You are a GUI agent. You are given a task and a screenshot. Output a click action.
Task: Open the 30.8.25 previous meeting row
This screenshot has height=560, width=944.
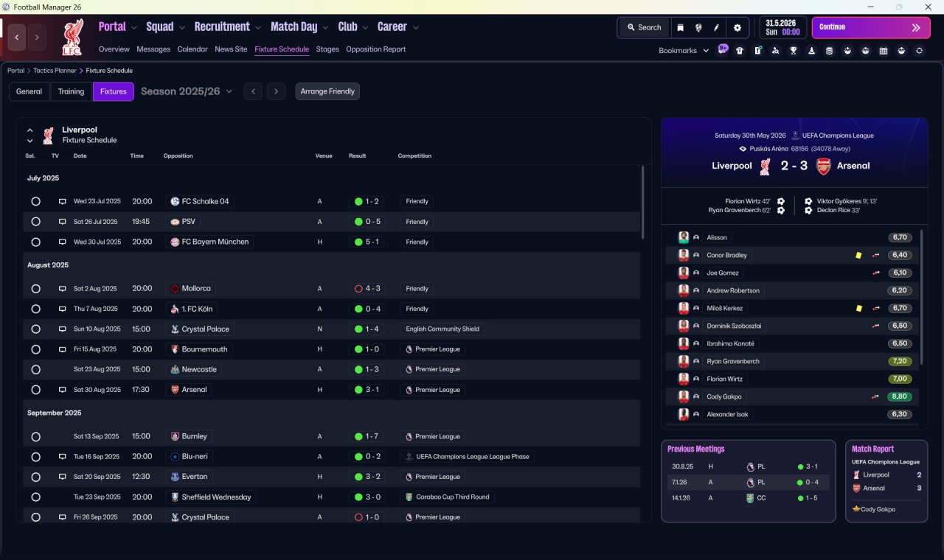pyautogui.click(x=749, y=466)
